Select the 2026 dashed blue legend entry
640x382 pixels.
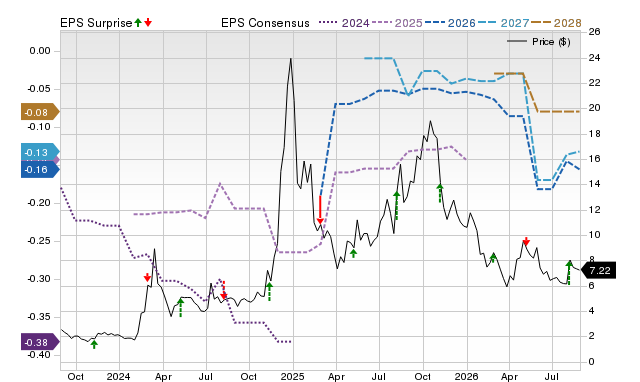coord(450,23)
